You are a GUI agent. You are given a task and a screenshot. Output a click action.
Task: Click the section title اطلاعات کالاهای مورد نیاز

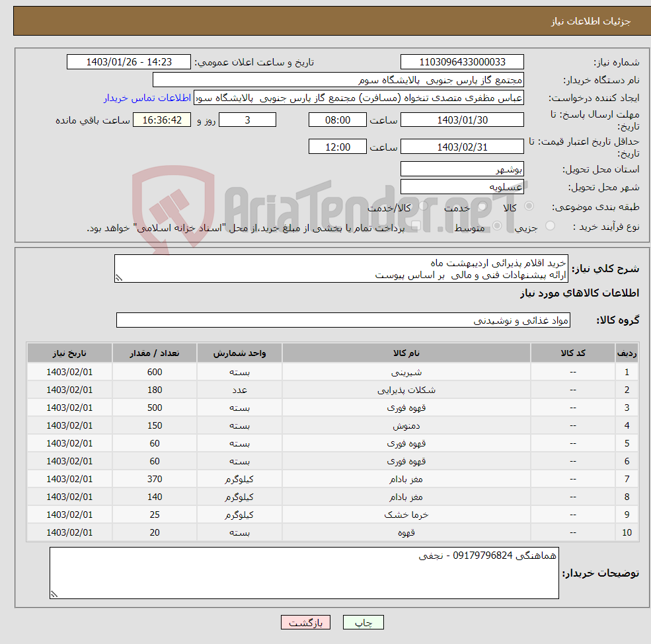tap(580, 293)
